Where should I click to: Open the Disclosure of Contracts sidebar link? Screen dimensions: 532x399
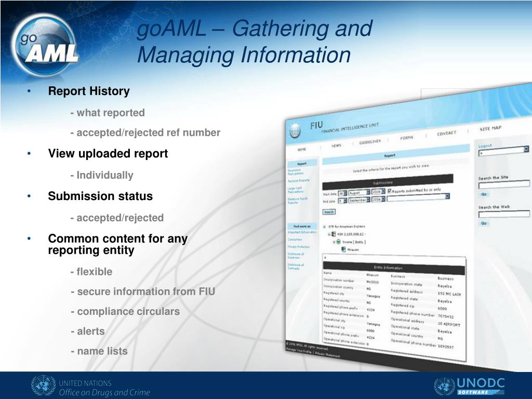(x=296, y=267)
